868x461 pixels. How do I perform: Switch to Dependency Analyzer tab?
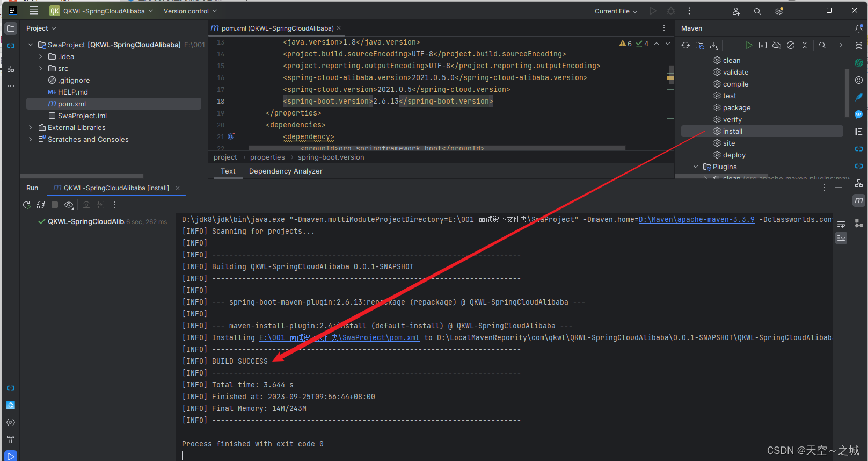coord(286,171)
